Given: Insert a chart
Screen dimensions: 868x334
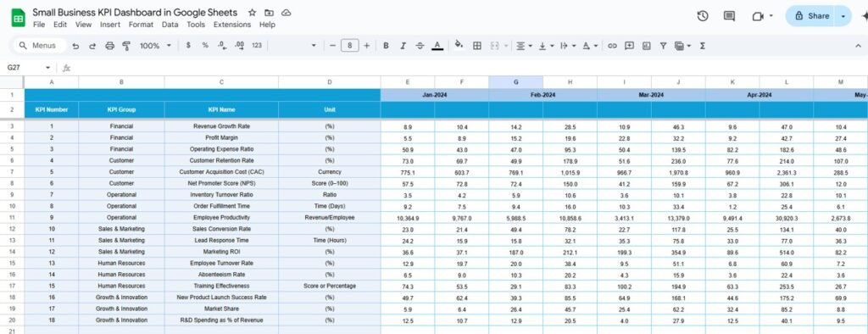Looking at the screenshot, I should click(646, 46).
